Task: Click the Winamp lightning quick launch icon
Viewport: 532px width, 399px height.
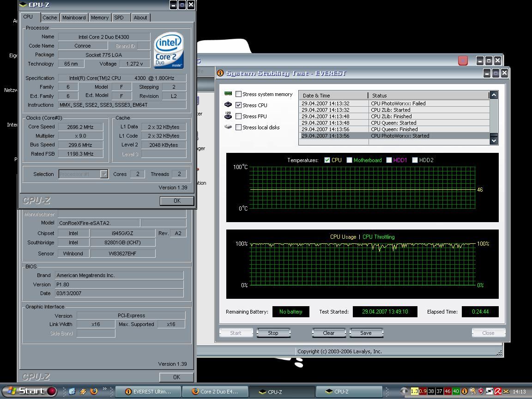Action: point(83,391)
